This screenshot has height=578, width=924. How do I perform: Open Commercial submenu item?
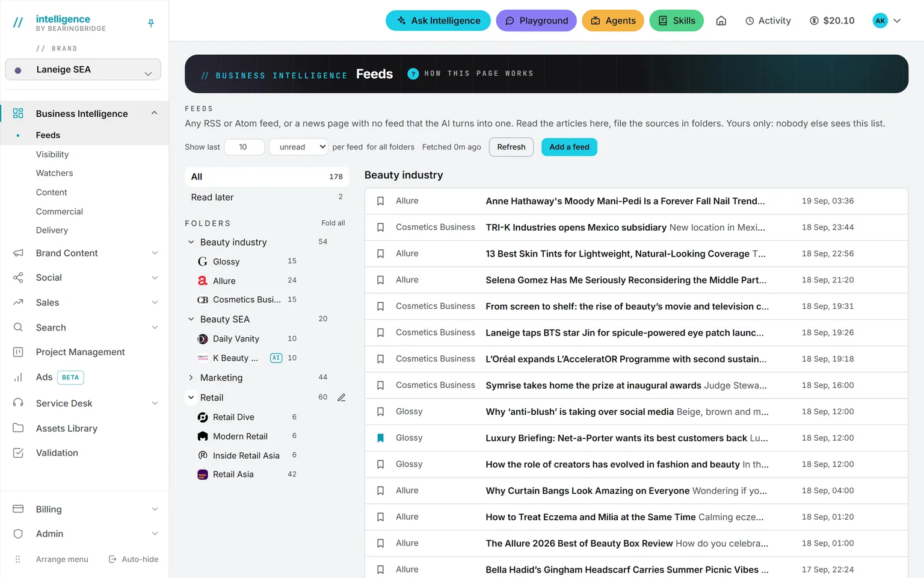60,212
